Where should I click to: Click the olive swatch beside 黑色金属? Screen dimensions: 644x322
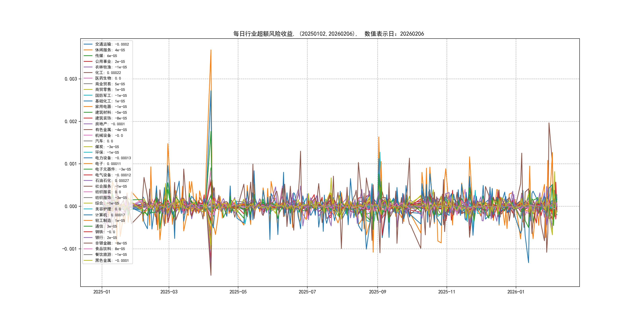(88, 261)
